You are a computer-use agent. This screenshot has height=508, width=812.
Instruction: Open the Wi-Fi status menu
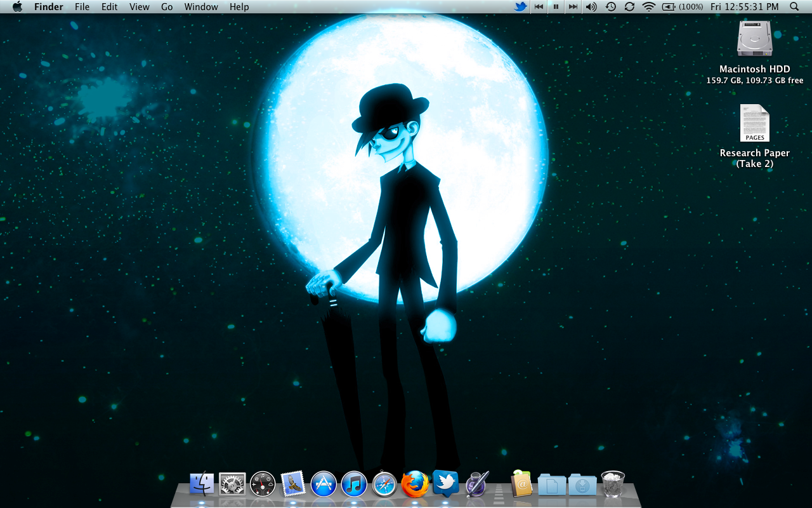point(648,6)
